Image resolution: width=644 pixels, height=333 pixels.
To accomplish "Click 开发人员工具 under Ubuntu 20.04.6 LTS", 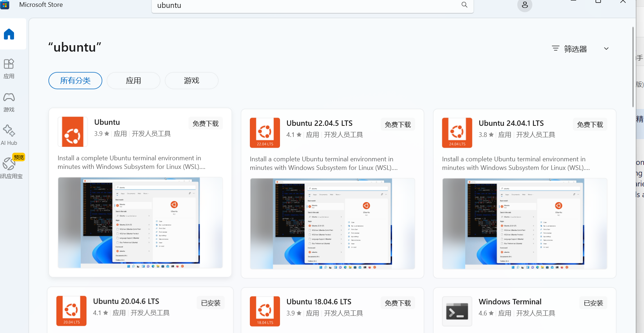I will (150, 313).
